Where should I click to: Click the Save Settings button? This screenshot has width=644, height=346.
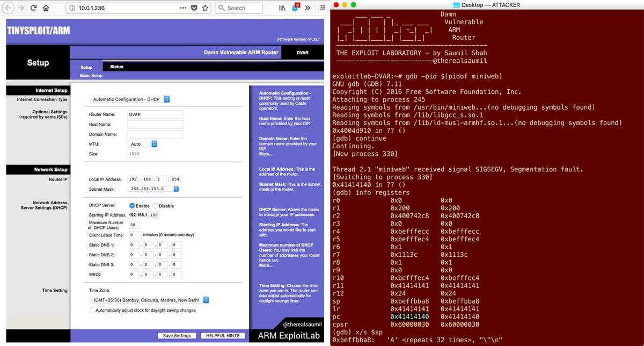pos(177,336)
